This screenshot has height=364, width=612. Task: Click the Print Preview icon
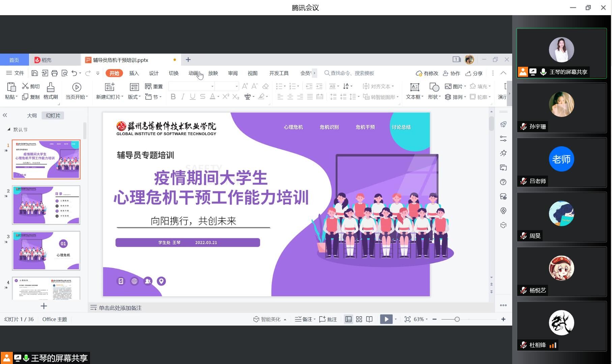point(64,73)
